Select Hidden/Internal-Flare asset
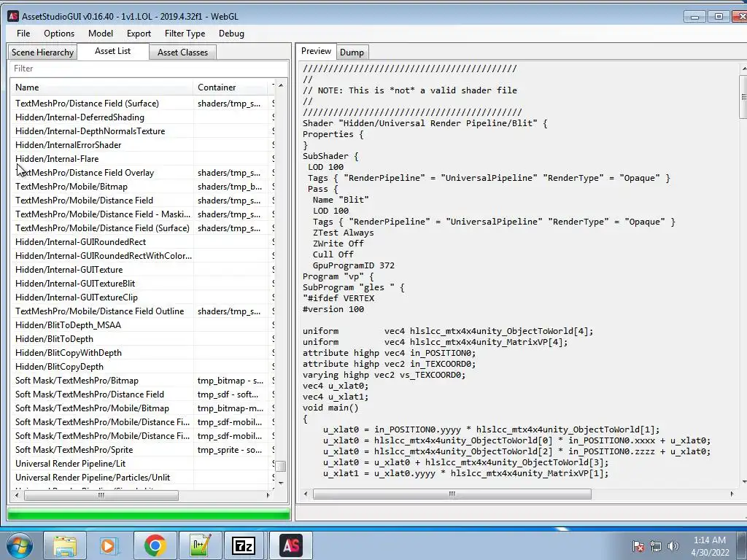747x560 pixels. (142, 158)
